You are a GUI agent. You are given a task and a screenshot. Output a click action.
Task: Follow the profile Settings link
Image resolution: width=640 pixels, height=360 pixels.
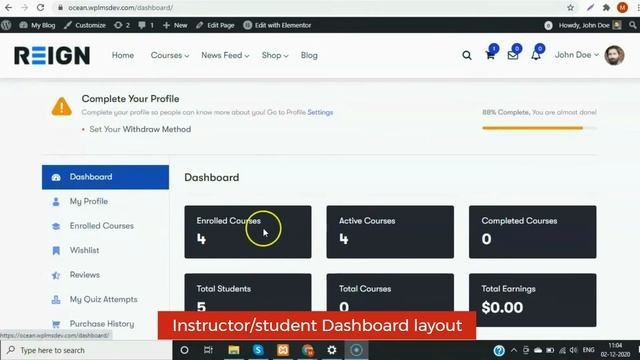(x=320, y=112)
